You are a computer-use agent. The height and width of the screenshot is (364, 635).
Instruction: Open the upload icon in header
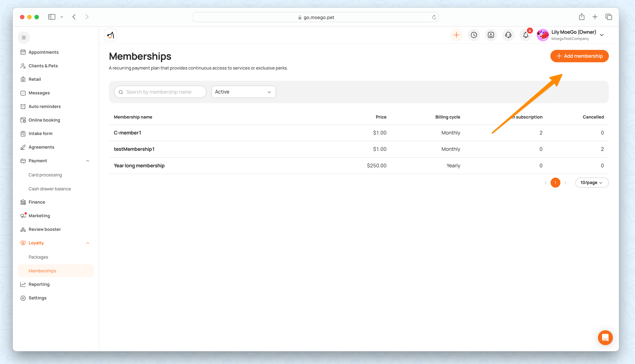(491, 35)
